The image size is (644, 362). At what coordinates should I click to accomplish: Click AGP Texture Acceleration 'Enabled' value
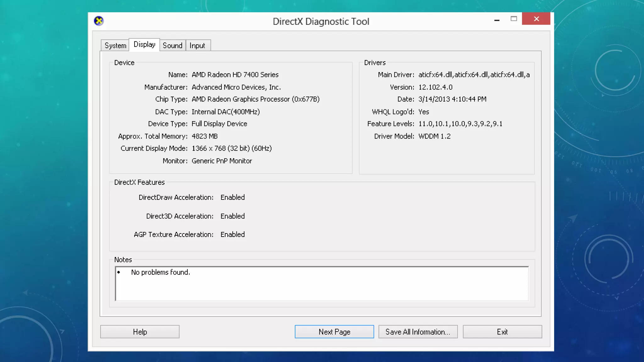[233, 234]
